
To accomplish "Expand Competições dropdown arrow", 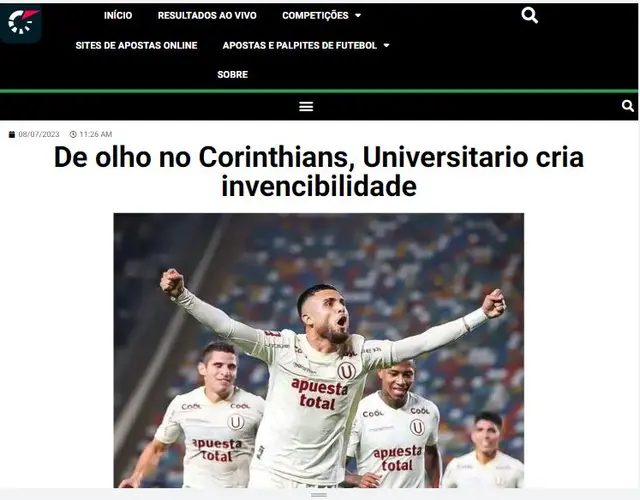I will [358, 16].
